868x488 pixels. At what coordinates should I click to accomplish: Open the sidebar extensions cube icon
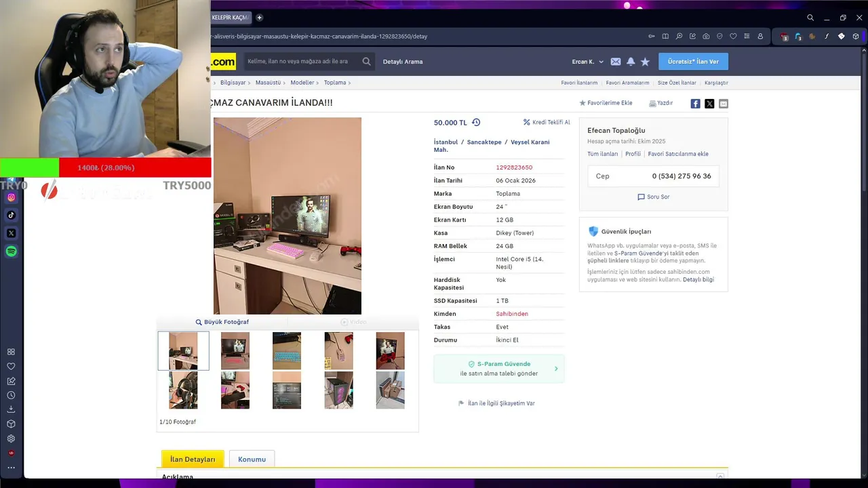pyautogui.click(x=11, y=424)
